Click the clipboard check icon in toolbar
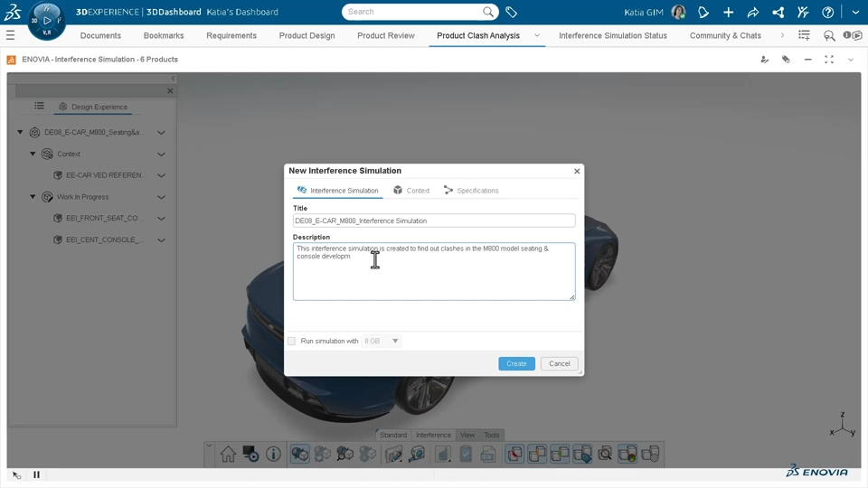Screen dimensions: 868x488 click(466, 455)
